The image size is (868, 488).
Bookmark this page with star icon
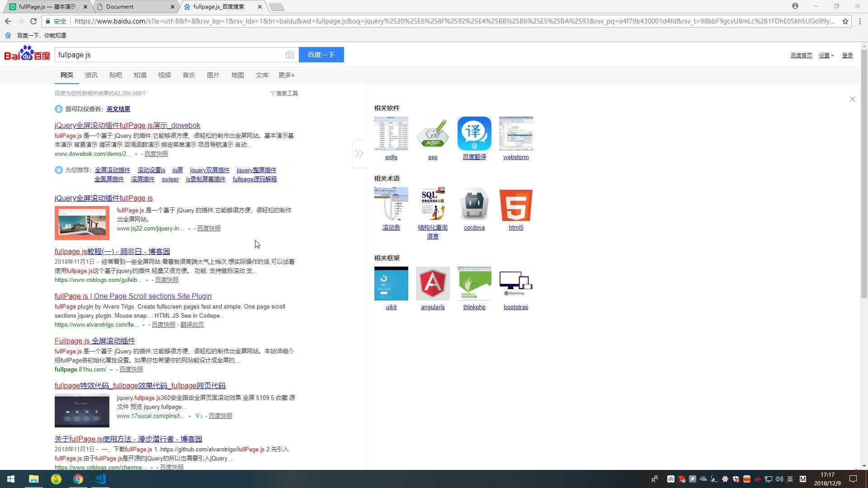(x=845, y=21)
